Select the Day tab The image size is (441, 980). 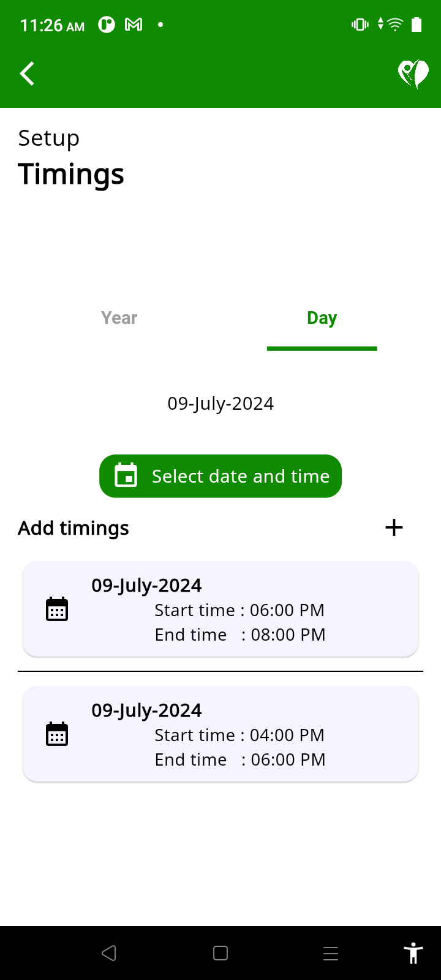(322, 318)
